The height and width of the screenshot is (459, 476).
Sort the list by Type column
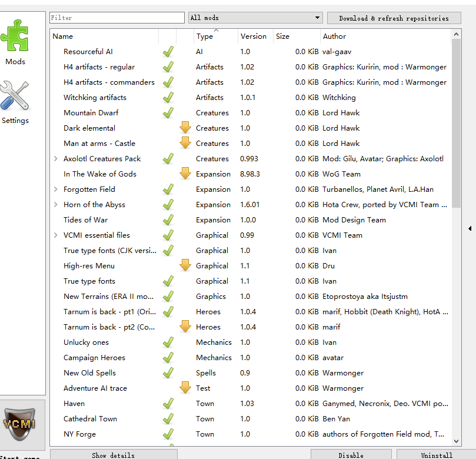click(x=216, y=36)
